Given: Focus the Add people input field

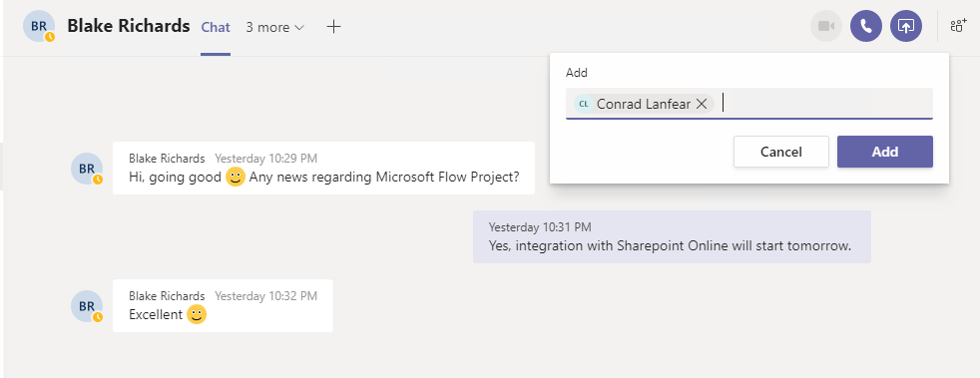Looking at the screenshot, I should click(749, 103).
